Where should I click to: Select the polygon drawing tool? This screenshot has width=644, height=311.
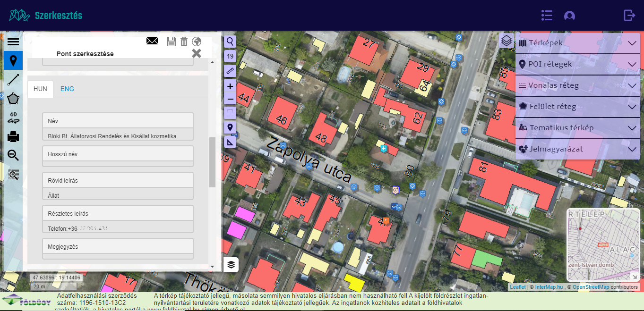(x=13, y=99)
